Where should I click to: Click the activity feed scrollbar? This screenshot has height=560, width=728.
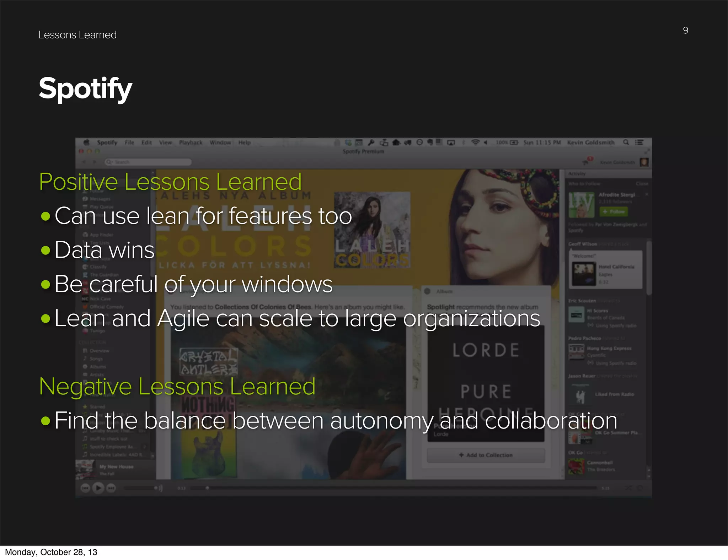click(x=649, y=268)
